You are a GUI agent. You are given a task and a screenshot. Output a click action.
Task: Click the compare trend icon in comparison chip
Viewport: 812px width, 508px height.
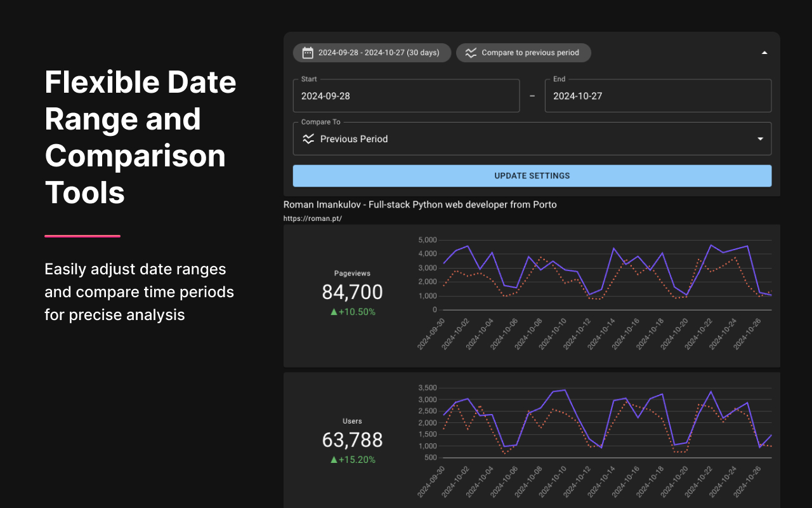tap(471, 53)
